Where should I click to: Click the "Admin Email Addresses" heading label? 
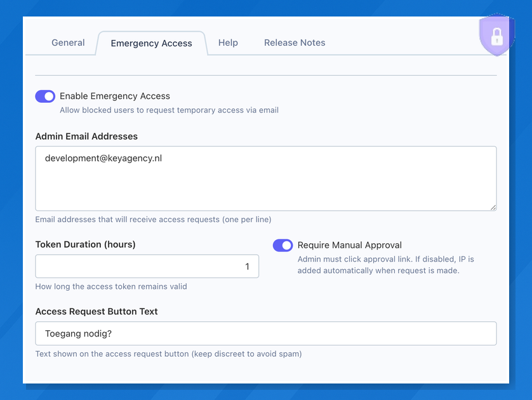click(x=86, y=136)
